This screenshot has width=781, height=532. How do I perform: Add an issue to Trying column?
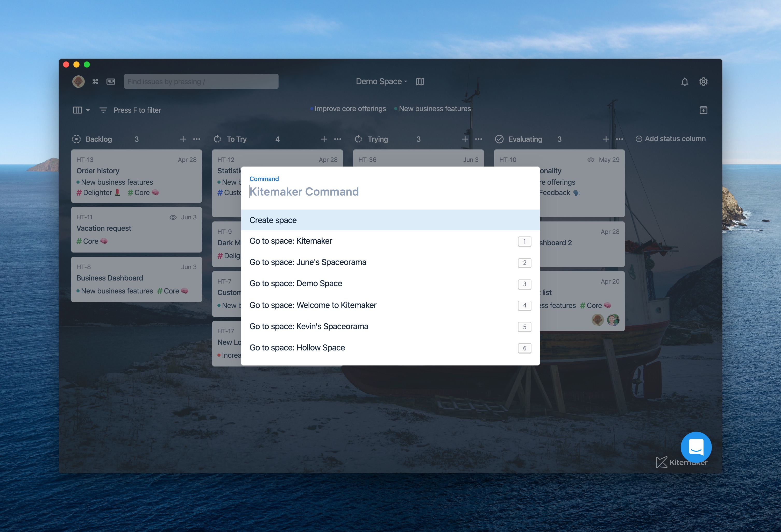click(x=465, y=139)
